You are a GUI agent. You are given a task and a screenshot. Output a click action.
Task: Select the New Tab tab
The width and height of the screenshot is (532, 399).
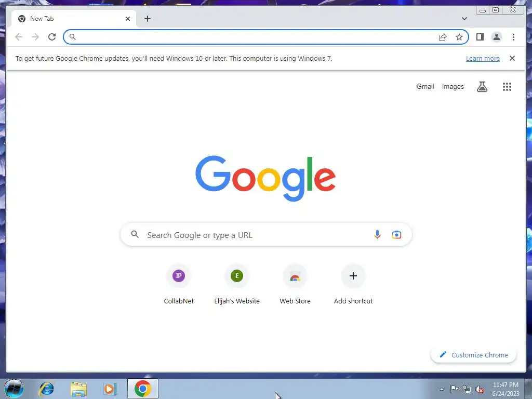pyautogui.click(x=74, y=19)
